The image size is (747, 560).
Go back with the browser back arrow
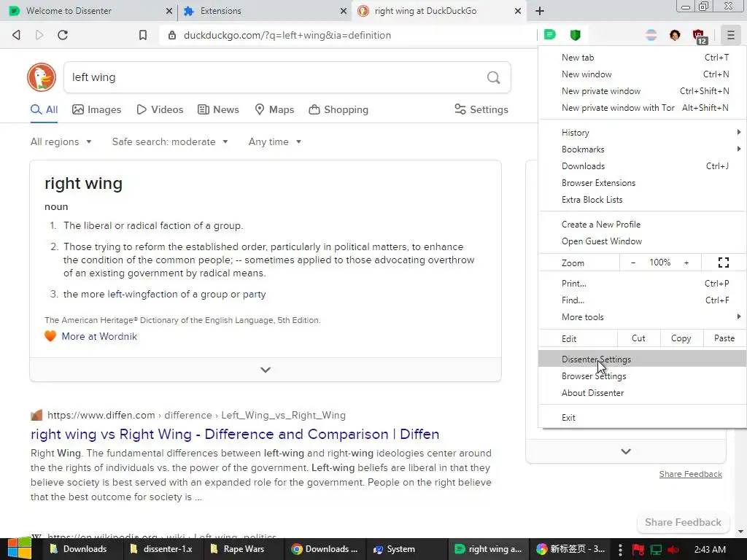coord(16,35)
